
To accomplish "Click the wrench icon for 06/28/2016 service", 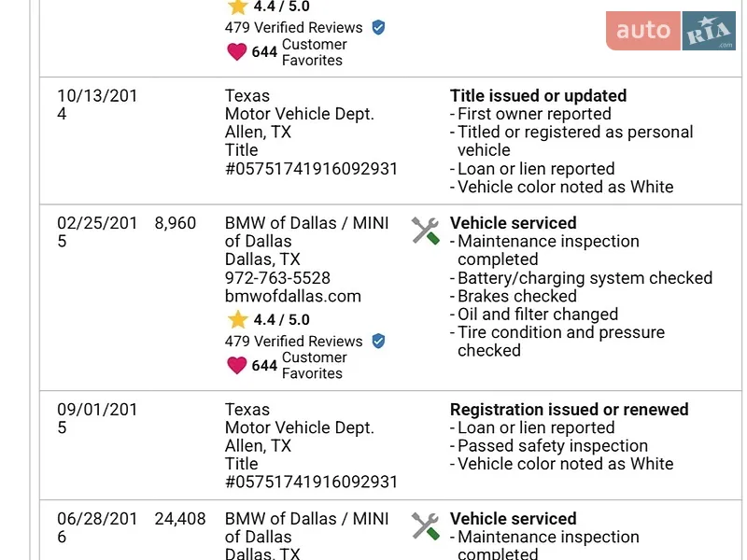I will pos(426,526).
